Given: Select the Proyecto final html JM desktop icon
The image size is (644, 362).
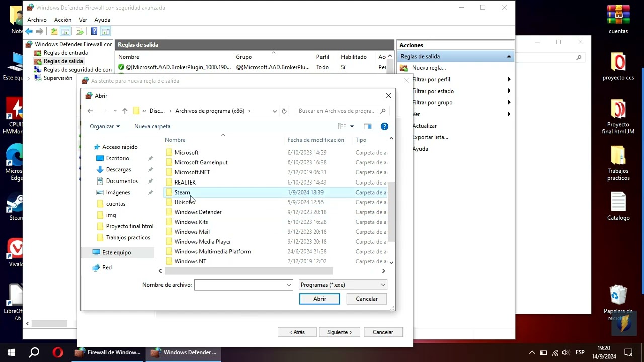Looking at the screenshot, I should coord(618,117).
